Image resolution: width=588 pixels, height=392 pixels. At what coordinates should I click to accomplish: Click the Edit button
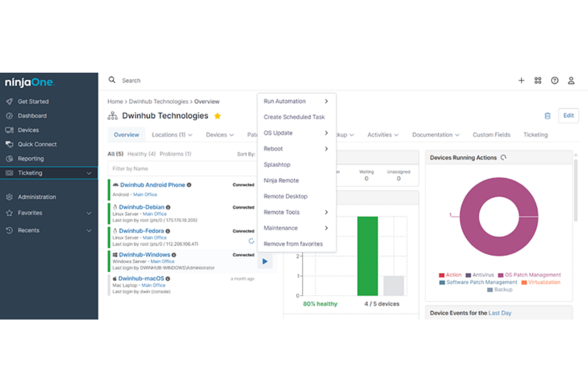569,116
